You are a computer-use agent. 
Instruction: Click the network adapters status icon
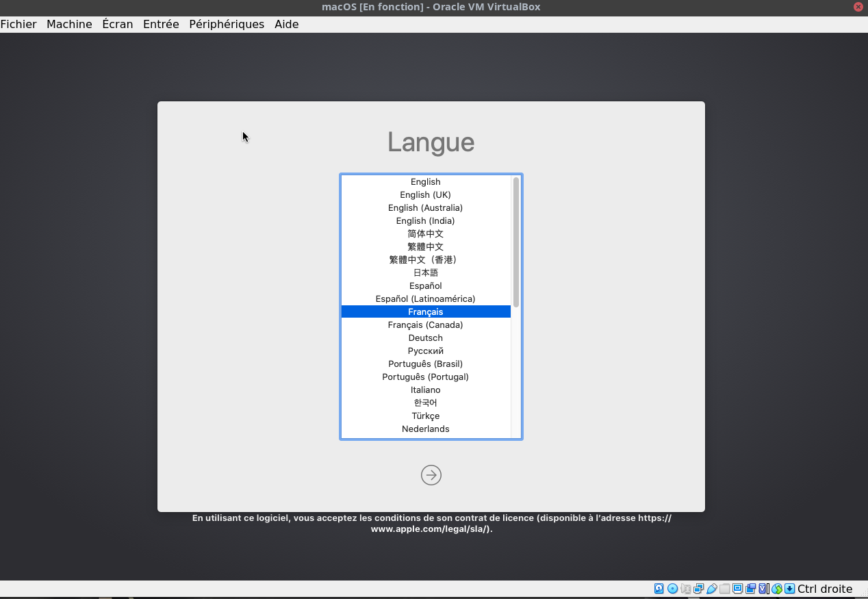click(x=698, y=589)
